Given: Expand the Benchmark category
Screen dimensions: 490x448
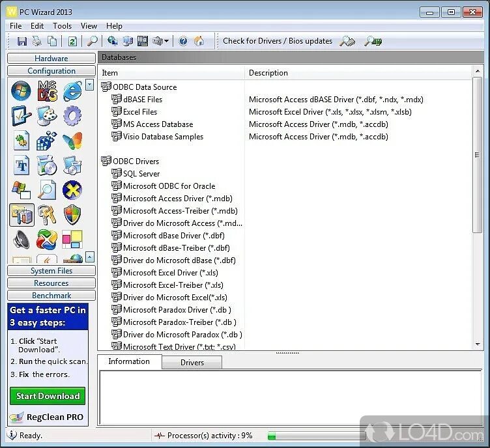Looking at the screenshot, I should 51,296.
